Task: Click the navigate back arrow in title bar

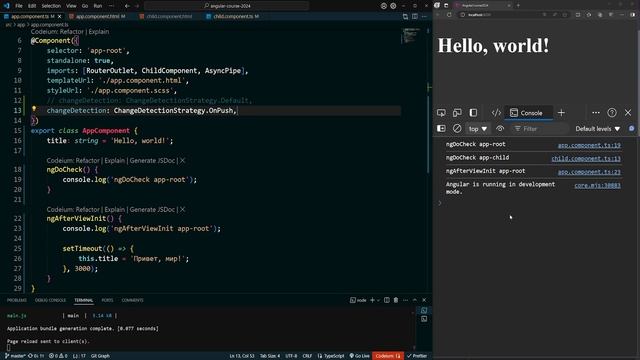Action: pos(127,6)
